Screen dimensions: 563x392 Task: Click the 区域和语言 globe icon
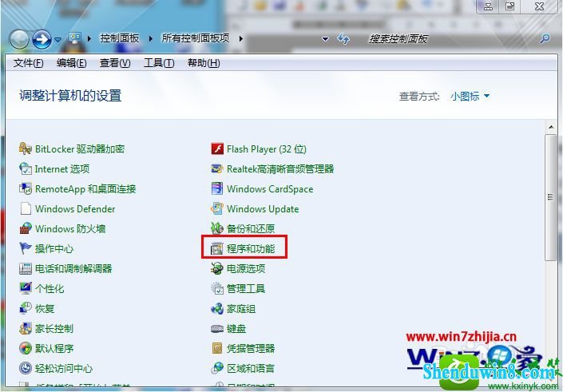[x=217, y=368]
